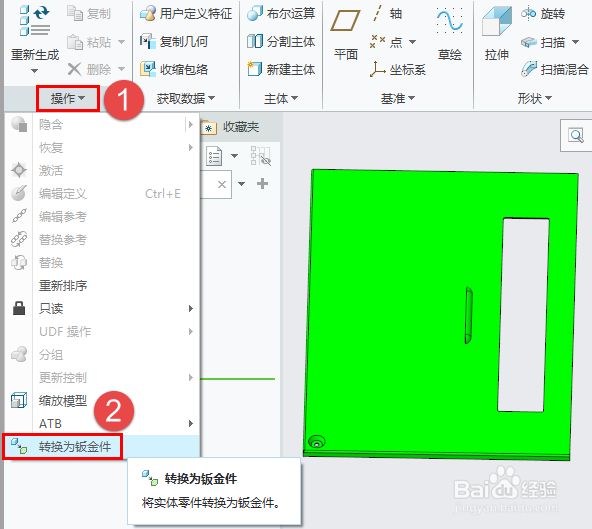Click the rectangular cutout on the green part

(523, 315)
